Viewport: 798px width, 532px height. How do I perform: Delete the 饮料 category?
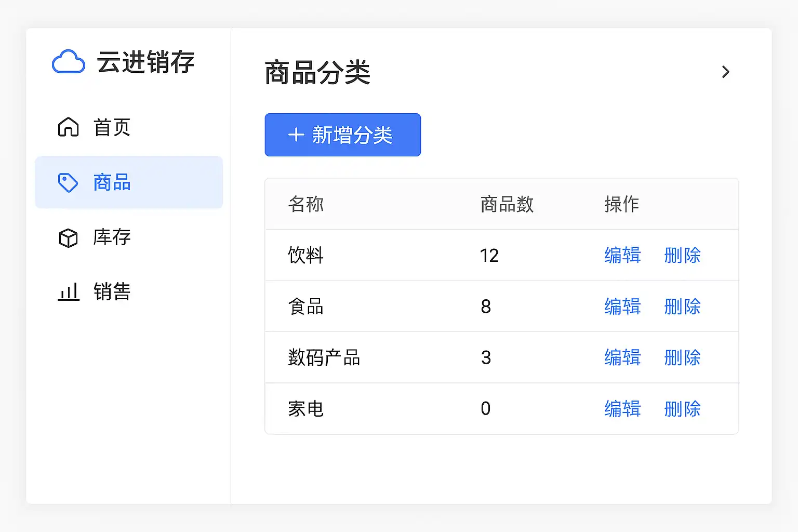[x=682, y=256]
